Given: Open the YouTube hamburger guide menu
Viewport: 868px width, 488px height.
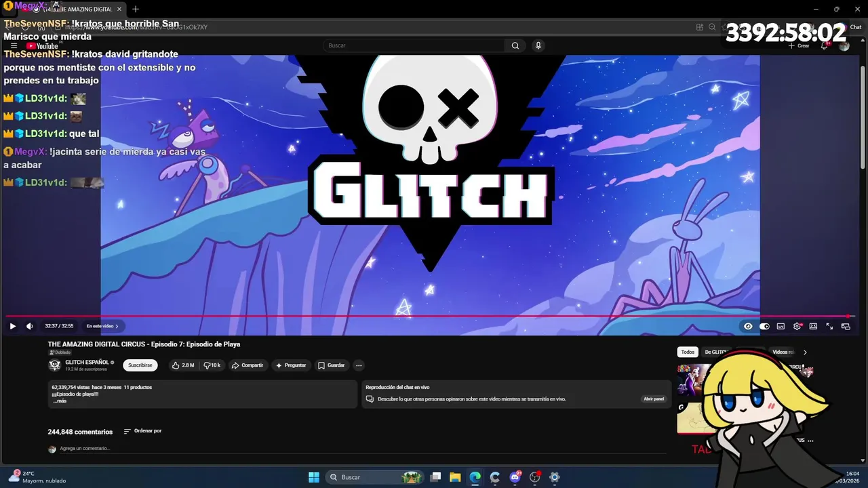Looking at the screenshot, I should click(x=14, y=46).
